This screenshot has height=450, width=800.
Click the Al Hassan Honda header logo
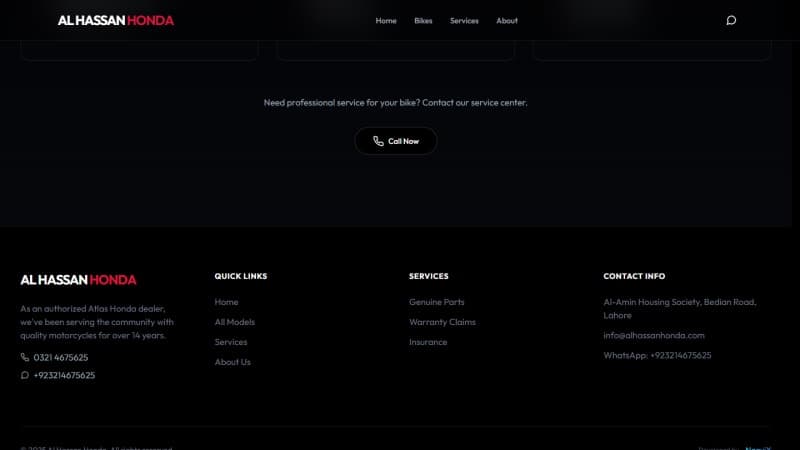pos(116,20)
